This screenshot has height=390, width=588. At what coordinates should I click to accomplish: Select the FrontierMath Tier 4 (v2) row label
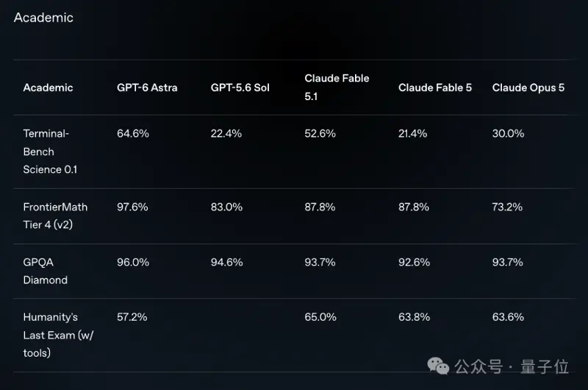55,216
